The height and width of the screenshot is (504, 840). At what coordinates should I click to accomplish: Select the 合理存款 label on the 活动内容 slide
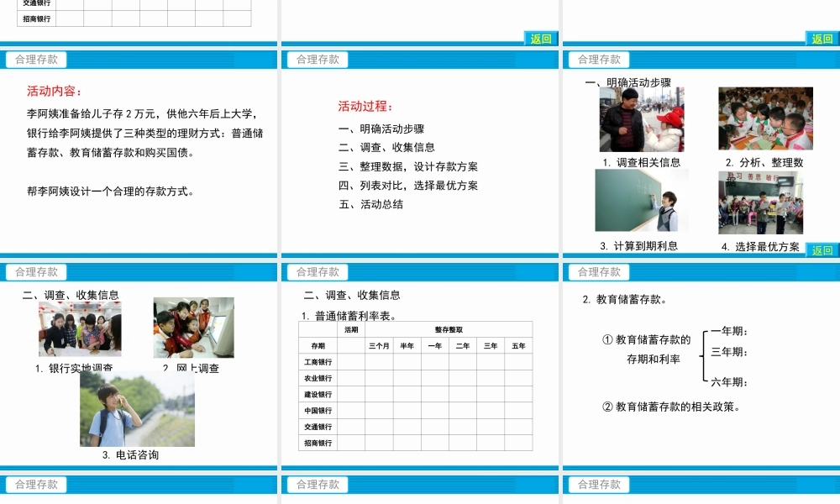(x=36, y=60)
